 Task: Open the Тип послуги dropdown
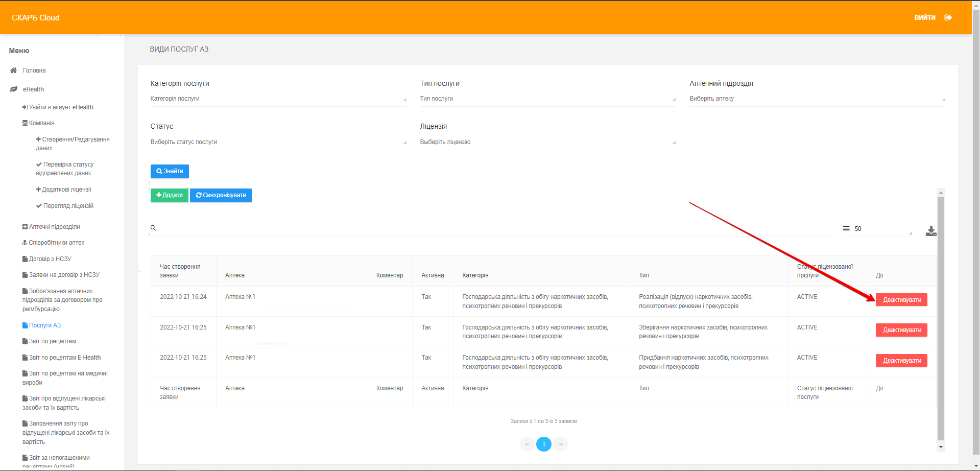click(547, 99)
